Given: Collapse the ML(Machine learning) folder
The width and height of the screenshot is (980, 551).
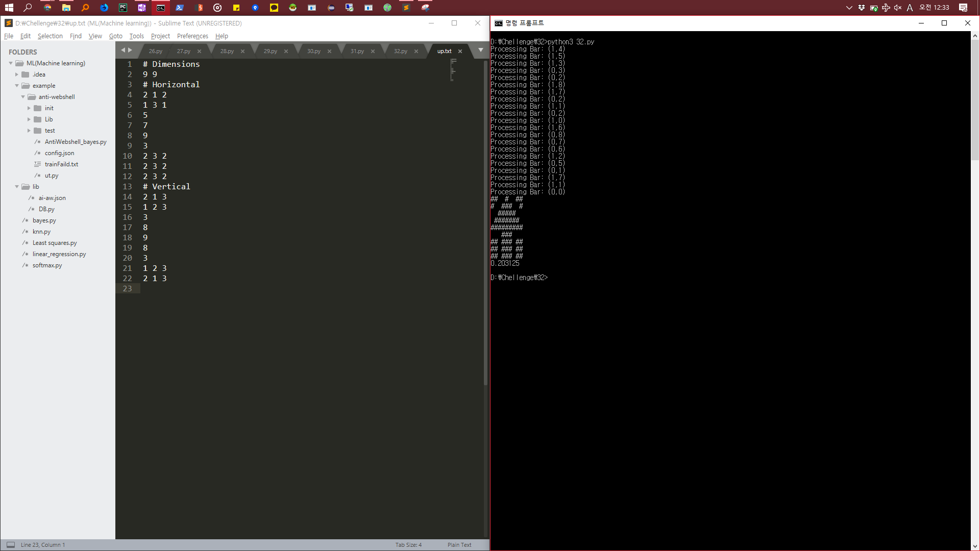Looking at the screenshot, I should pos(11,63).
